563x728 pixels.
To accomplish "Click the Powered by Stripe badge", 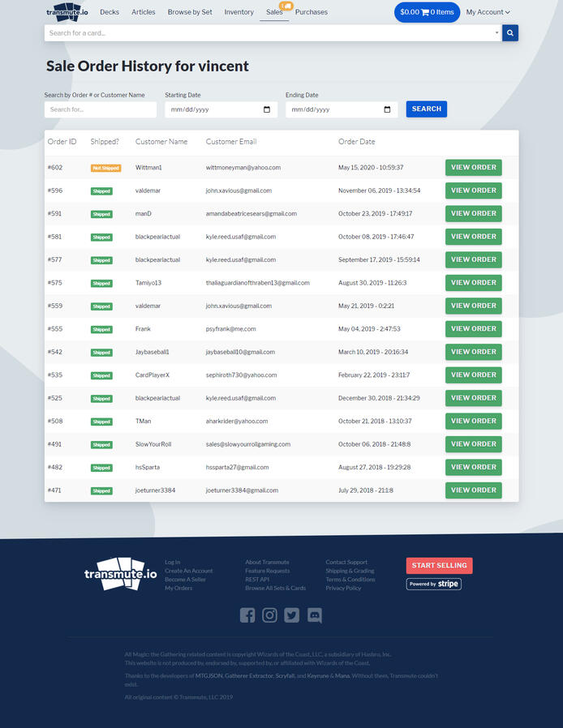I will point(434,584).
